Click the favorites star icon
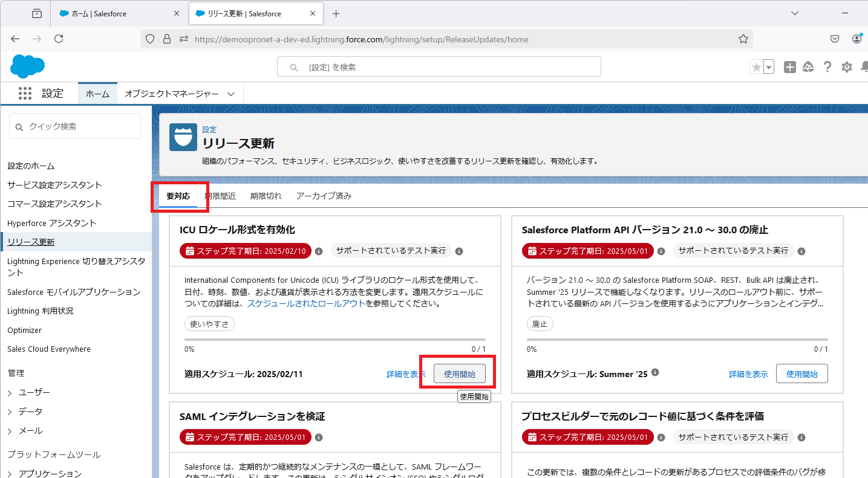 (x=756, y=67)
